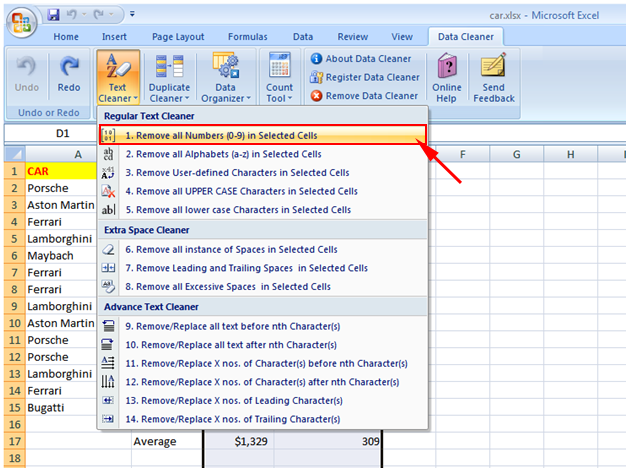628x470 pixels.
Task: Select row 16 header
Action: (x=15, y=424)
